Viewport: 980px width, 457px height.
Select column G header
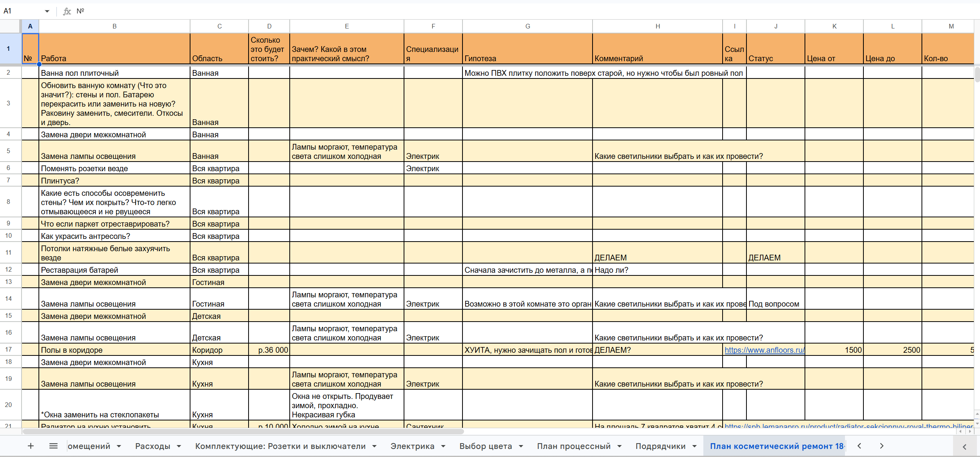coord(528,26)
